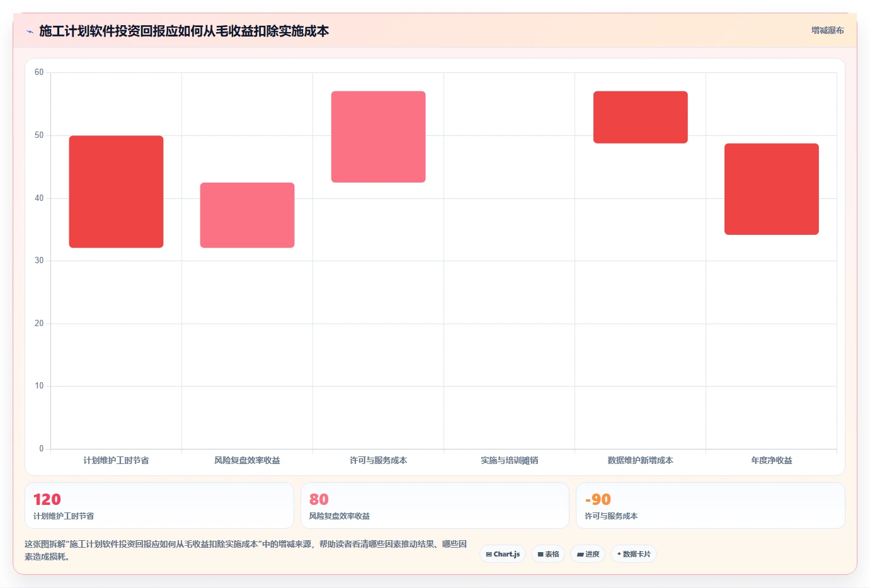Image resolution: width=870 pixels, height=588 pixels.
Task: Open the stat card showing 80
Action: coord(435,506)
